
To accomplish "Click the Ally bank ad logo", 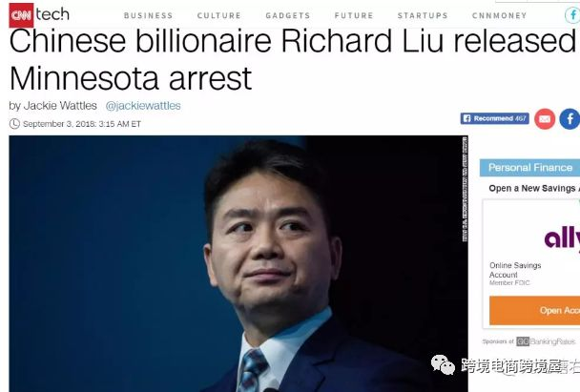I will coord(562,238).
